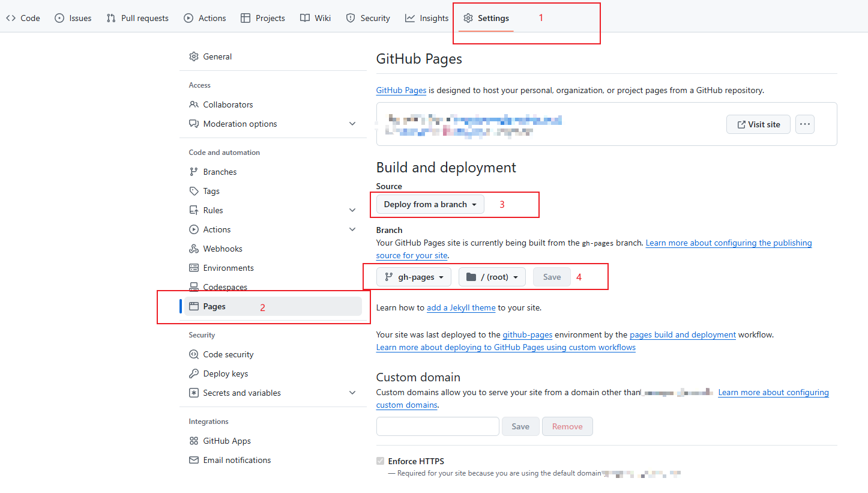Viewport: 868px width, 493px height.
Task: Open the Wiki tab
Action: click(316, 18)
